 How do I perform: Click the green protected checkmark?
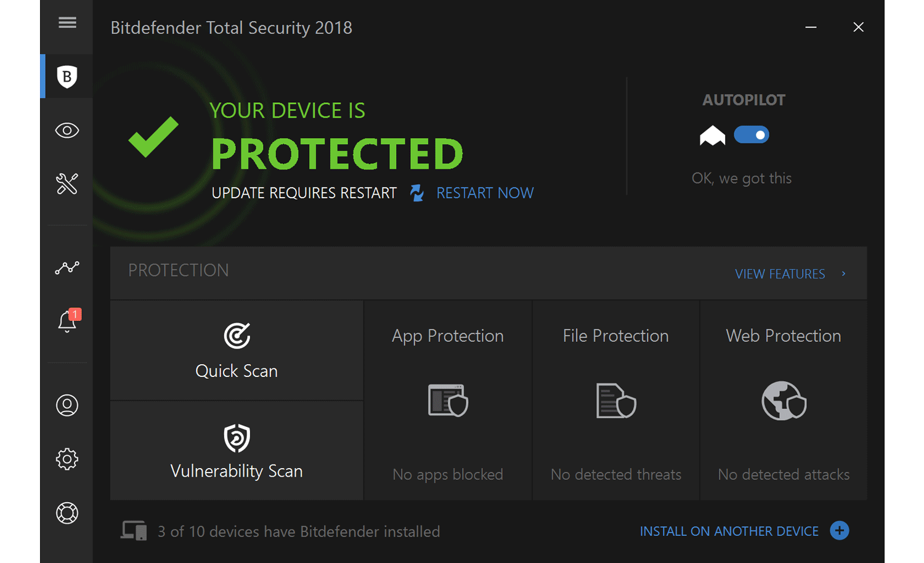click(153, 137)
